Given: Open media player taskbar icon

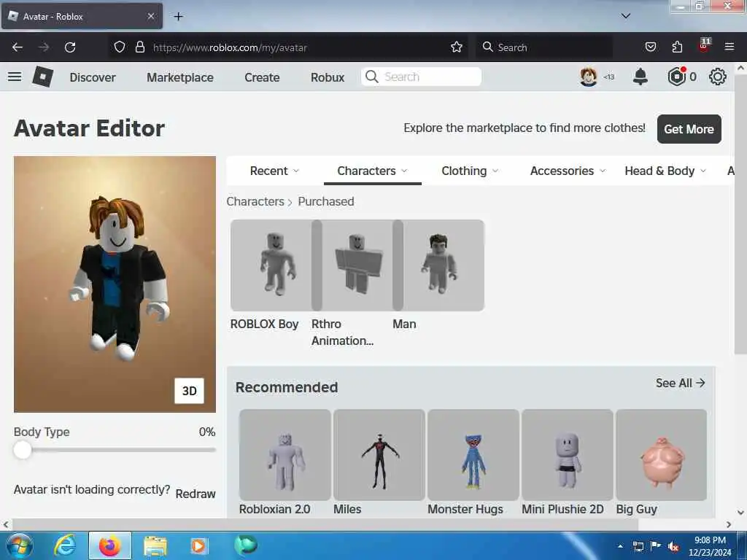Looking at the screenshot, I should click(198, 546).
